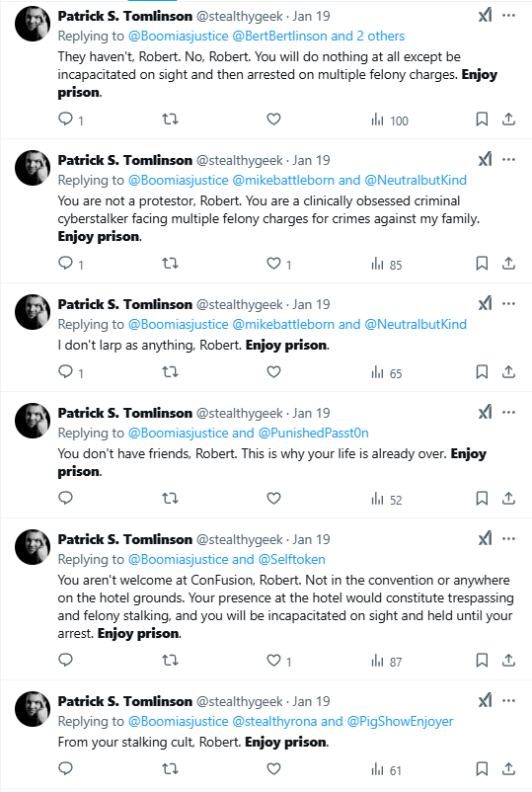
Task: Open the @PunishedPasst0n profile link
Action: point(314,433)
